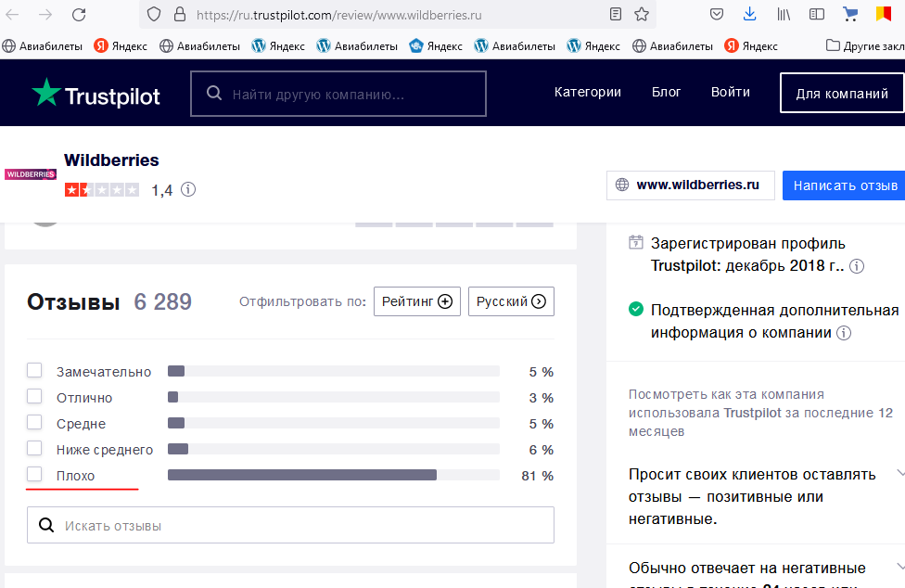905x588 pixels.
Task: Check the Замечательно rating filter
Action: [x=34, y=369]
